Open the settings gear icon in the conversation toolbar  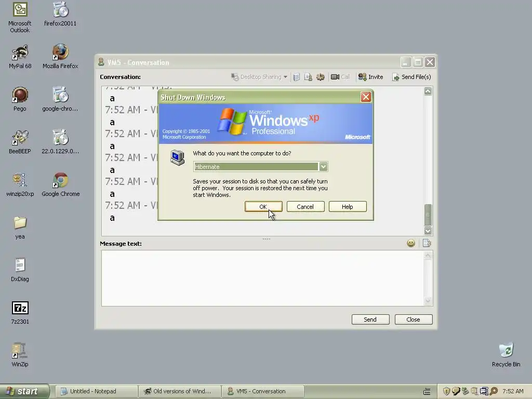[x=320, y=77]
